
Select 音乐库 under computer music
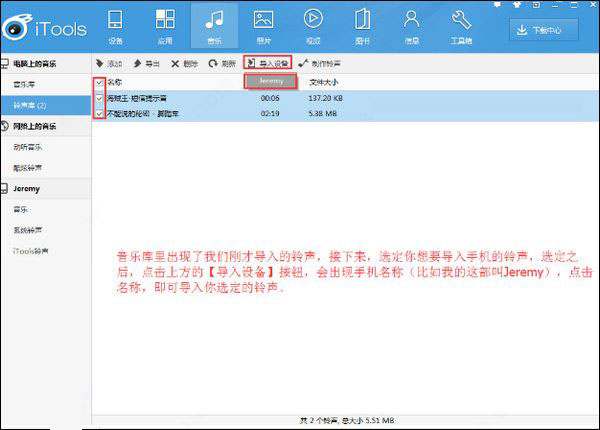coord(46,84)
